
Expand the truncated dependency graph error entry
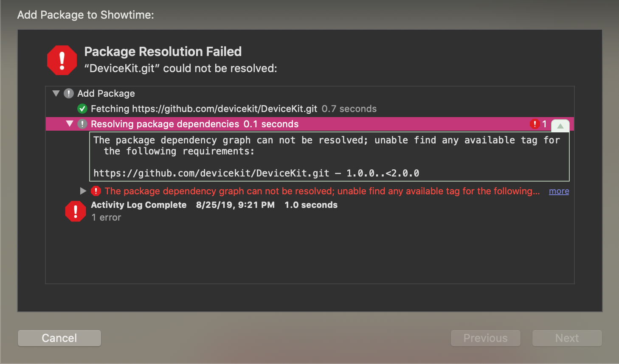pos(83,191)
